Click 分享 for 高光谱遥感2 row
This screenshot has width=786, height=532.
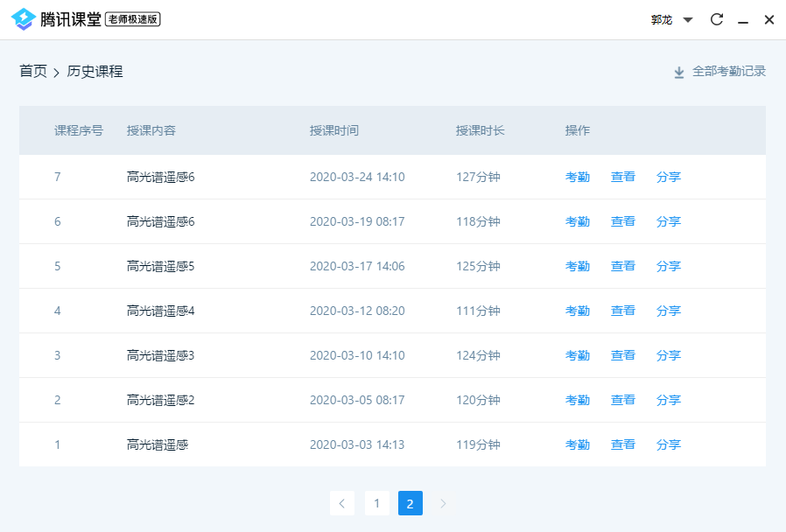pyautogui.click(x=668, y=400)
